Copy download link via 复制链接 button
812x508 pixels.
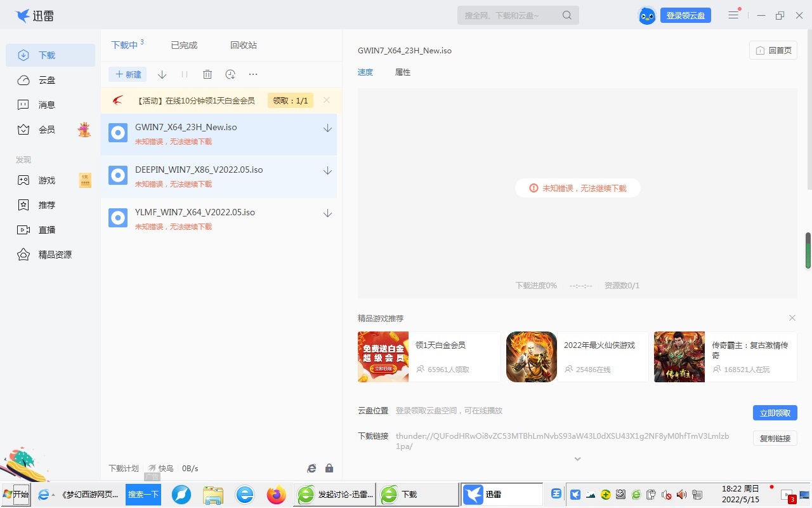(775, 439)
